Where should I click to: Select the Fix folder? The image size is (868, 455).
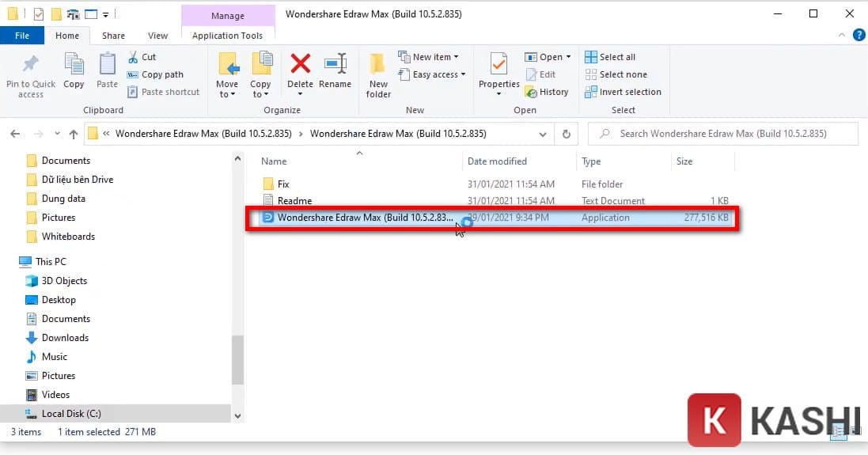tap(283, 184)
